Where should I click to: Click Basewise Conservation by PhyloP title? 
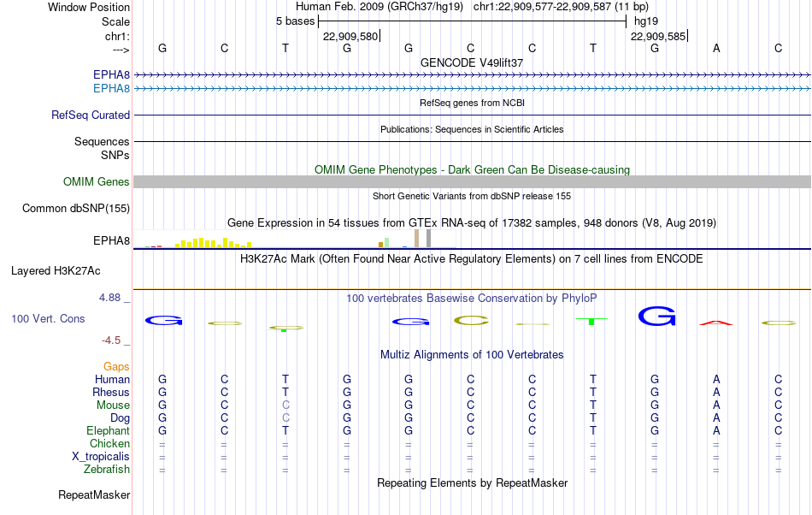pos(472,299)
